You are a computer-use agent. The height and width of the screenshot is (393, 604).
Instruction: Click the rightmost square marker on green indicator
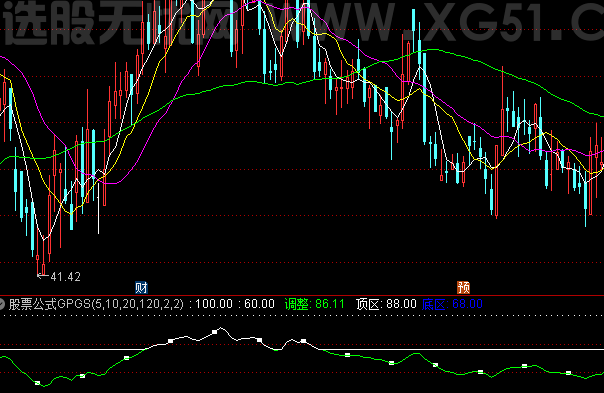point(568,373)
